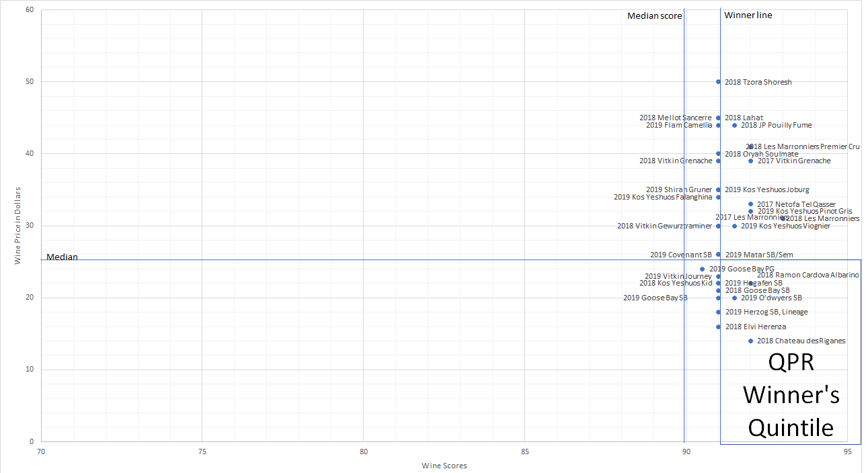
Task: Click the 2018 JP Pouilly Fume data label
Action: click(x=776, y=125)
